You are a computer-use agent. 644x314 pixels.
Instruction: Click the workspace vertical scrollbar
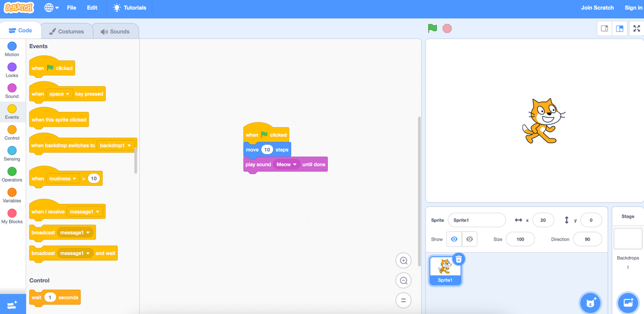(x=420, y=191)
